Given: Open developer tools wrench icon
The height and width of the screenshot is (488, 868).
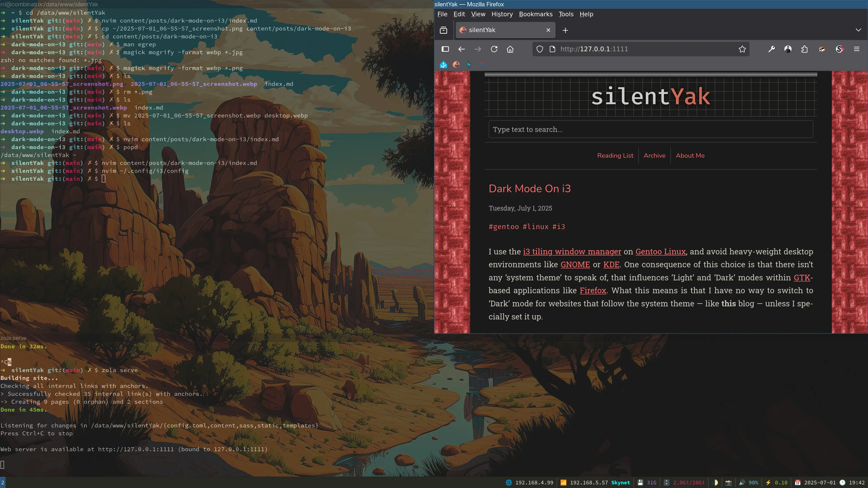Looking at the screenshot, I should click(772, 49).
